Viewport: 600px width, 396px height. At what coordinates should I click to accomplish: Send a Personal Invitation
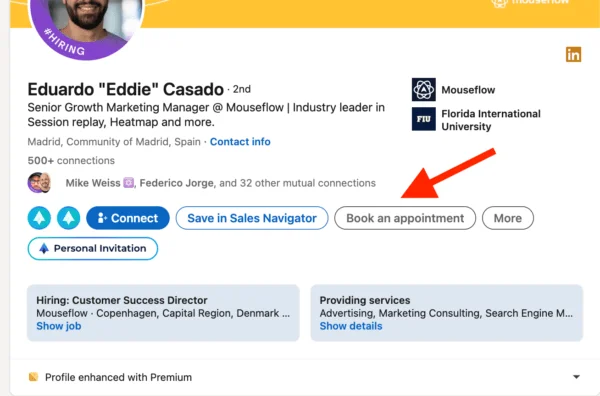pyautogui.click(x=93, y=249)
